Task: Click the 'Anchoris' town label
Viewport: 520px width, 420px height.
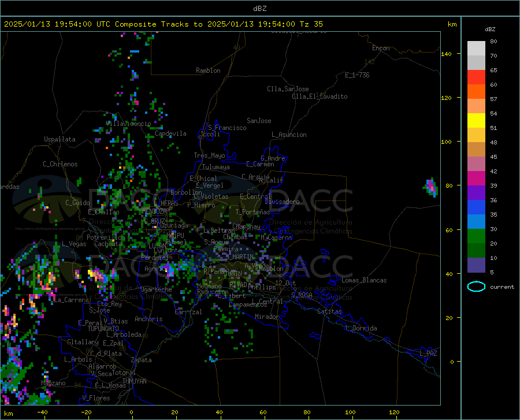Action: [x=148, y=319]
